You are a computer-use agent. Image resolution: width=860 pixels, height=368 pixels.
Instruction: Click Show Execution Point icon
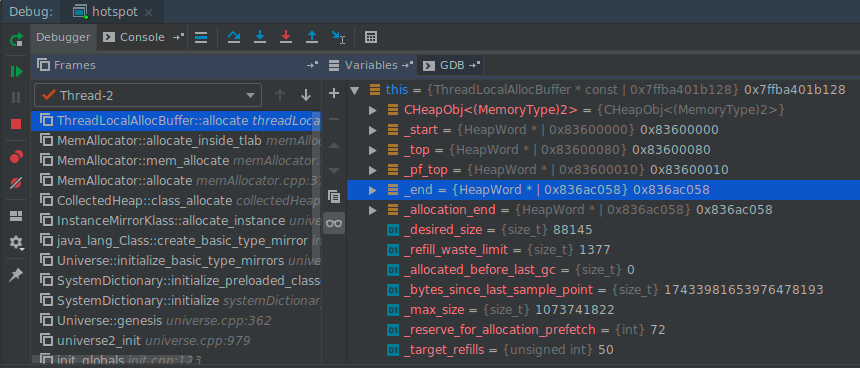click(201, 37)
